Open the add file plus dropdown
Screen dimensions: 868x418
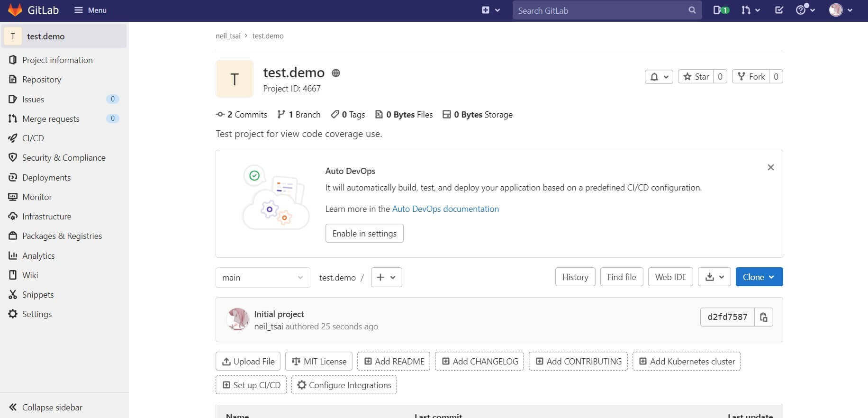(386, 277)
